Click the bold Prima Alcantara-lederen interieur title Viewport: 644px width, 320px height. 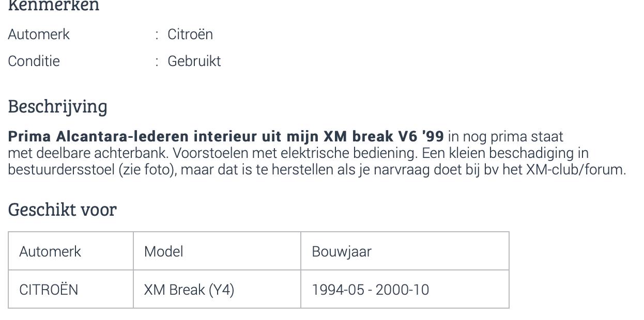pyautogui.click(x=226, y=137)
